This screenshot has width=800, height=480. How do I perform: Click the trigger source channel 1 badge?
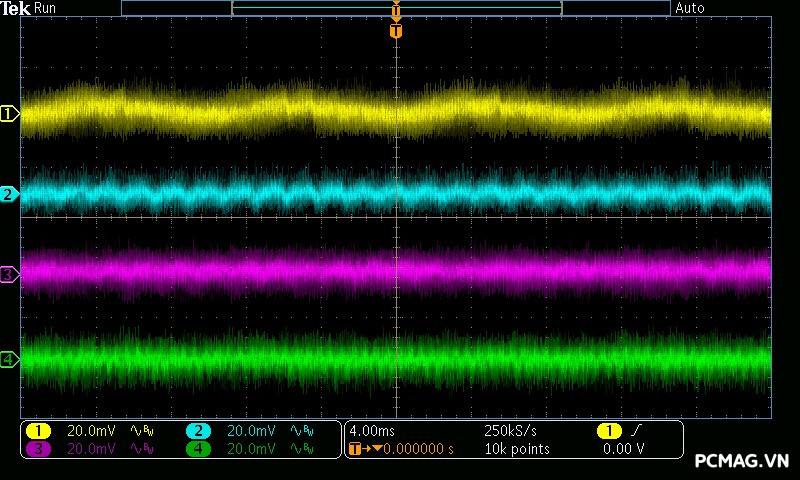point(608,431)
